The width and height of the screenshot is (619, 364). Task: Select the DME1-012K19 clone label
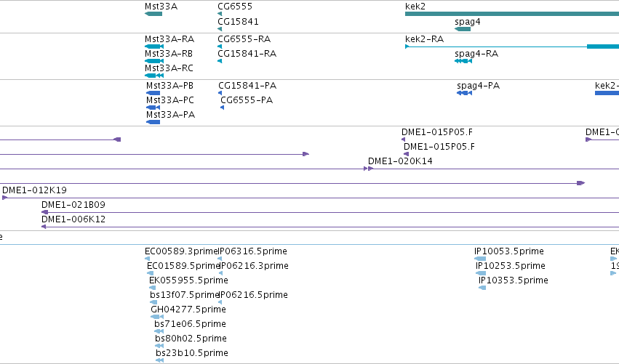pos(34,190)
